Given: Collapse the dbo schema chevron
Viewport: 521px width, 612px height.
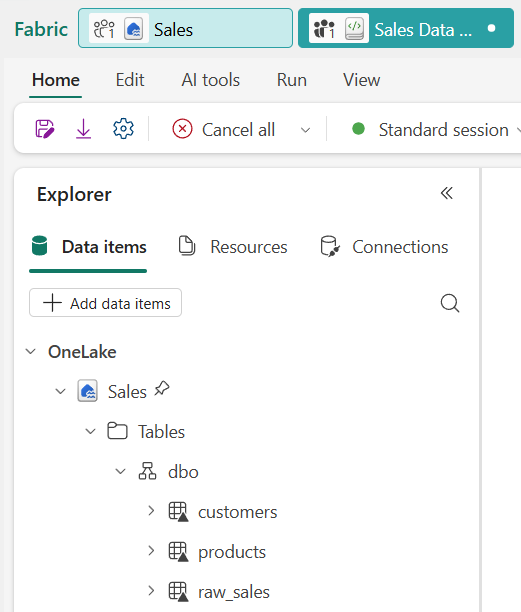Looking at the screenshot, I should (121, 471).
